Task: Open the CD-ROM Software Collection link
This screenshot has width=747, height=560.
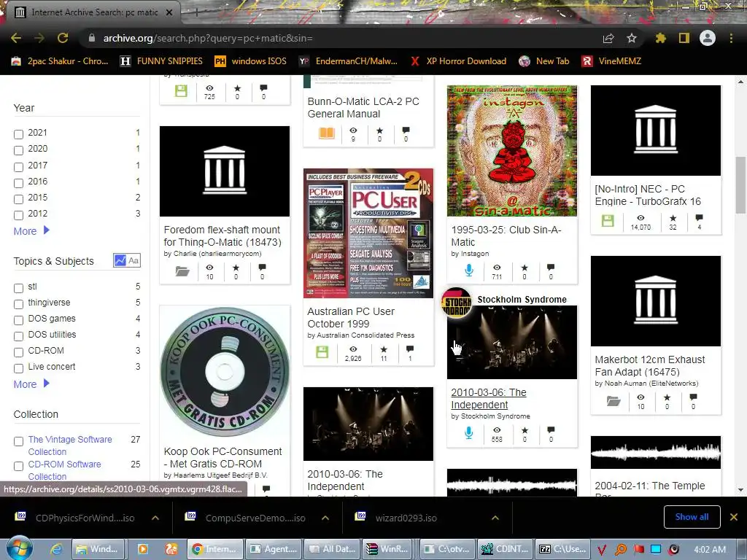Action: pyautogui.click(x=64, y=470)
